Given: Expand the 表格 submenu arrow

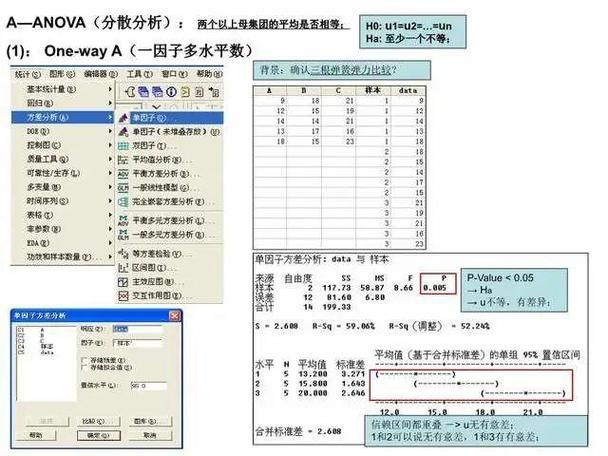Looking at the screenshot, I should (x=110, y=215).
